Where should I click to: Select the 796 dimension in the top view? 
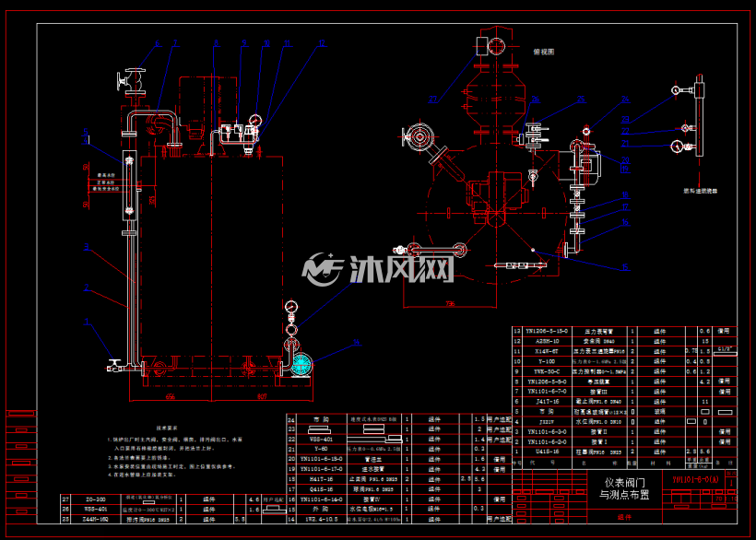click(x=450, y=303)
